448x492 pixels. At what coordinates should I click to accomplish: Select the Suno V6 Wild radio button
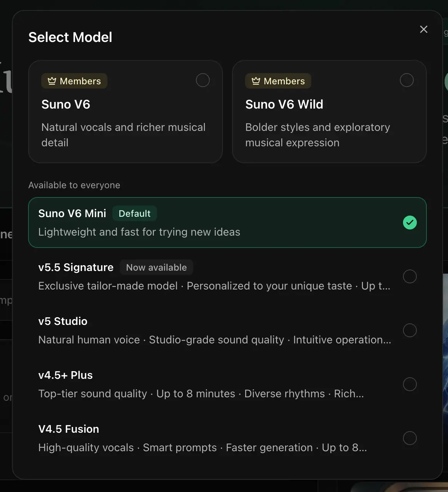tap(407, 80)
